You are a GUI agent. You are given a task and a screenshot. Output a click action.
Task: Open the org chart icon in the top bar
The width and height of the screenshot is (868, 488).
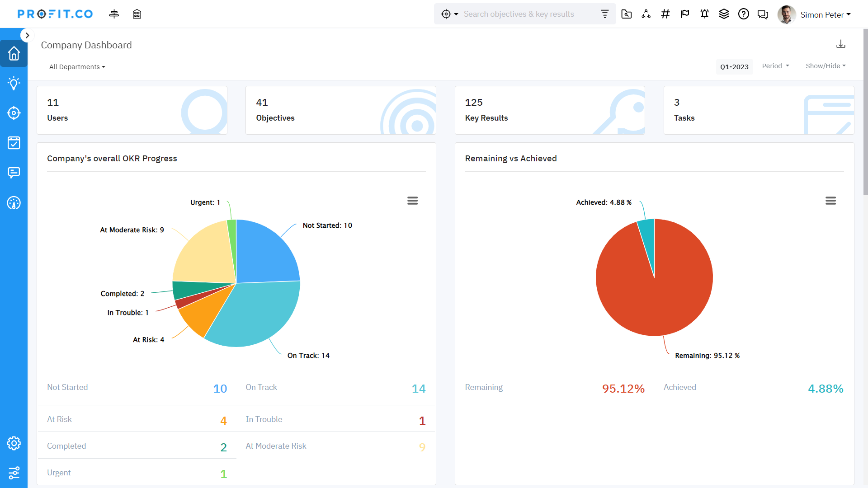click(x=646, y=14)
